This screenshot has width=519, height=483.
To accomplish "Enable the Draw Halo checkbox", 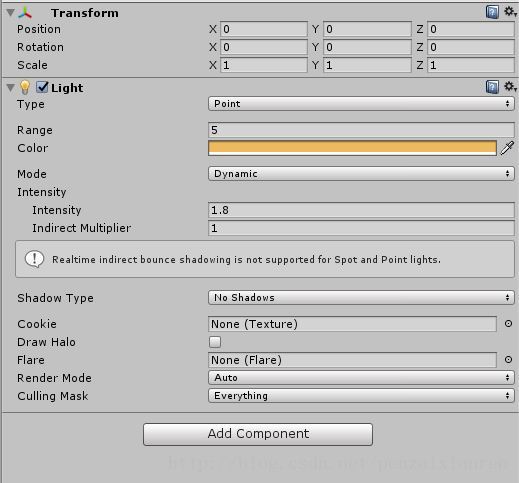I will point(215,342).
